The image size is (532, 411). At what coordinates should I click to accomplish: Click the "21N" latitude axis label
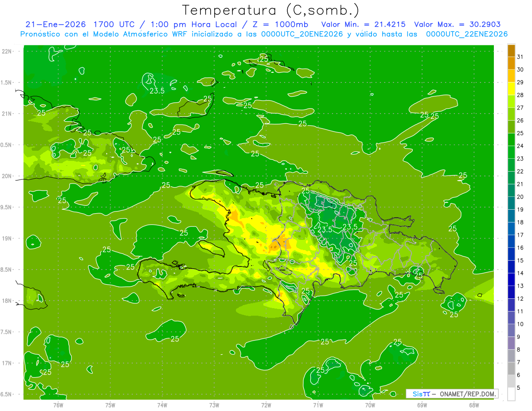(7, 114)
